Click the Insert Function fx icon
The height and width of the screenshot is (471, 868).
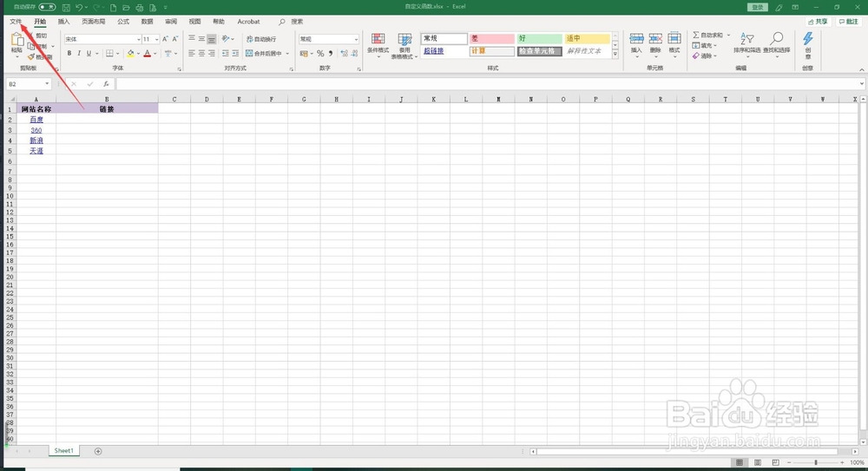pyautogui.click(x=106, y=84)
